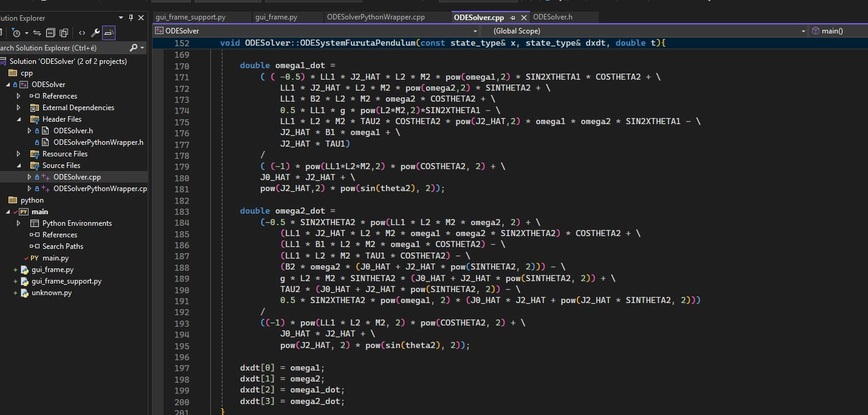Open the Pending Changes Filter clock icon
This screenshot has width=868, height=415.
point(17,33)
